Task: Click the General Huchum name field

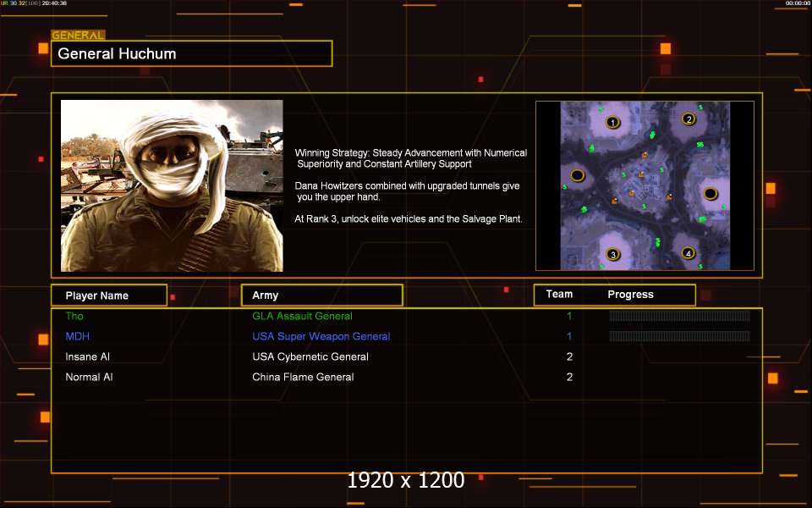Action: [192, 53]
